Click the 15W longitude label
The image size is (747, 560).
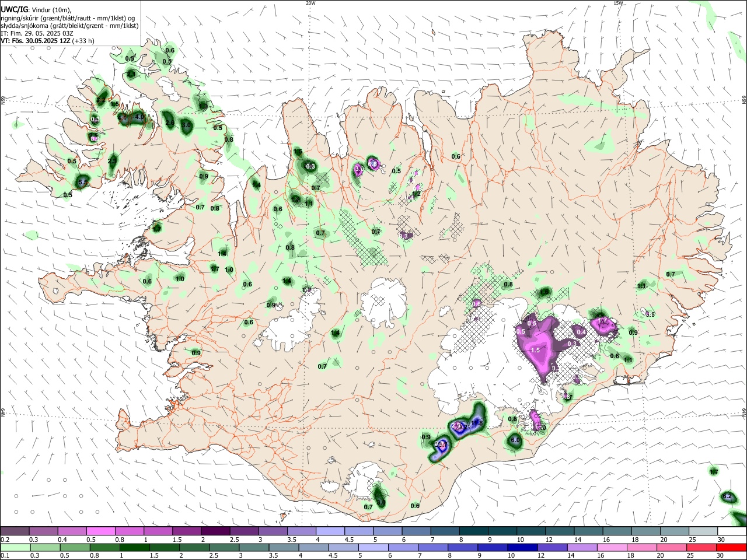click(x=618, y=3)
